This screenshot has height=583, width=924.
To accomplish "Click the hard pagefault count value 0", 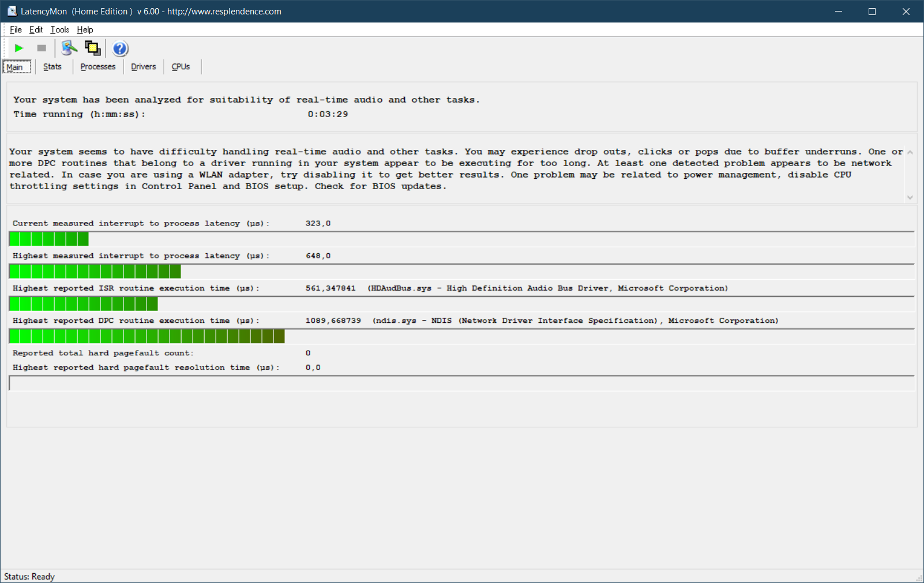I will click(x=308, y=353).
